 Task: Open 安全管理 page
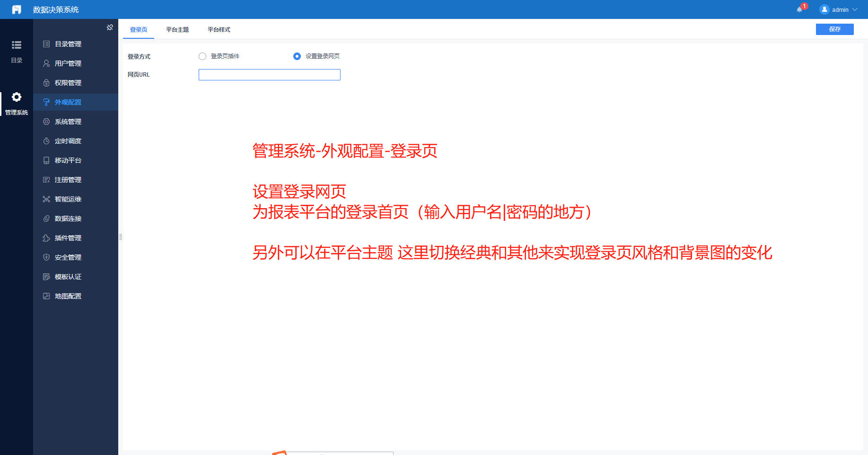[76, 257]
